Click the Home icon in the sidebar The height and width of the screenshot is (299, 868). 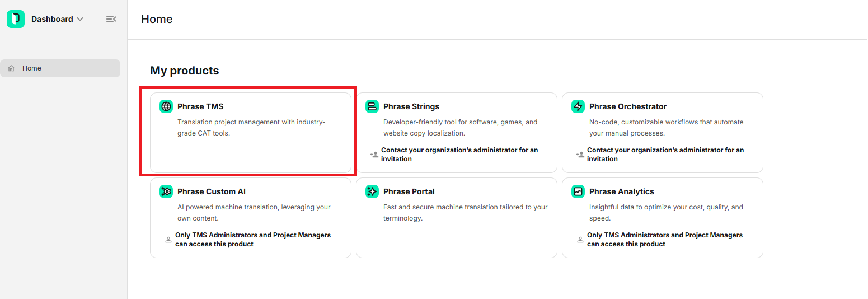[x=11, y=68]
